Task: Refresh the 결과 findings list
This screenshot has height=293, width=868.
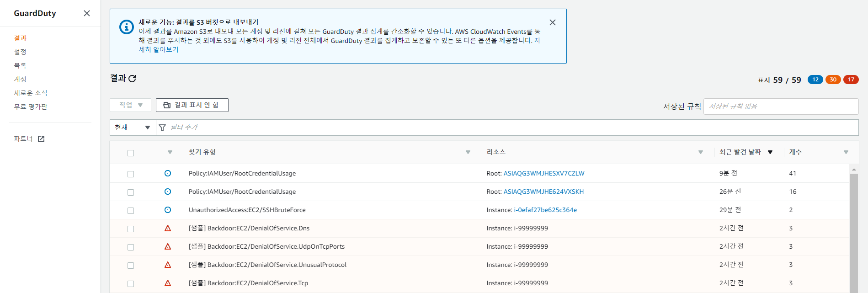Action: point(133,79)
